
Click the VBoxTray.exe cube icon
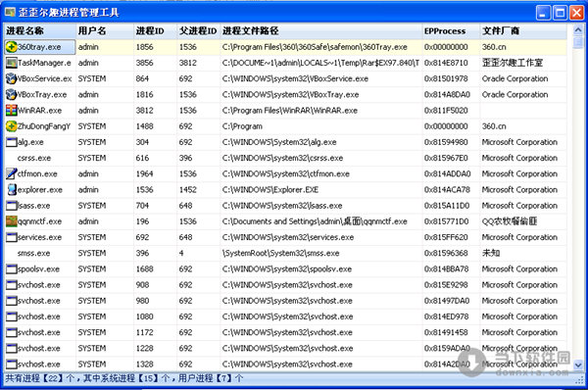point(11,94)
